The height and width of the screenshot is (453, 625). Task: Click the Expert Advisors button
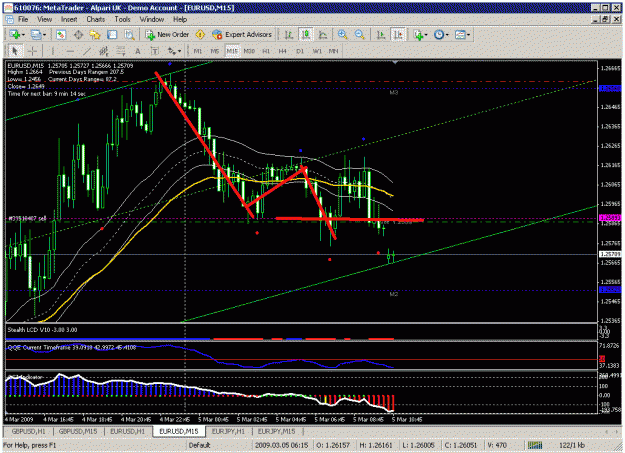242,35
